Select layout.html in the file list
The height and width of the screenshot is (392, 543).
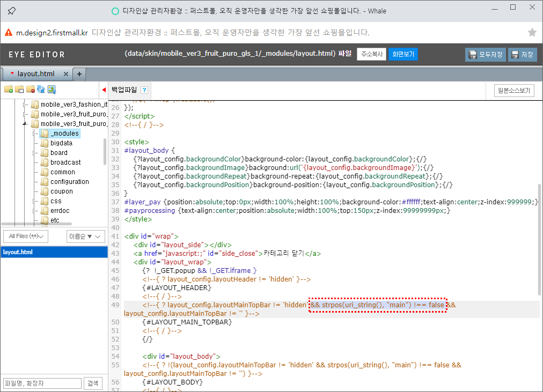tap(54, 252)
